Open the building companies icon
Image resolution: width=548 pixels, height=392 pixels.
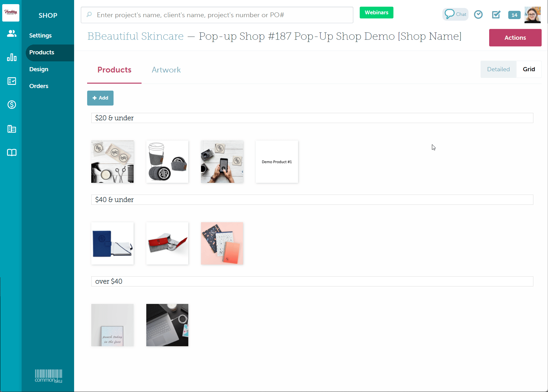12,129
